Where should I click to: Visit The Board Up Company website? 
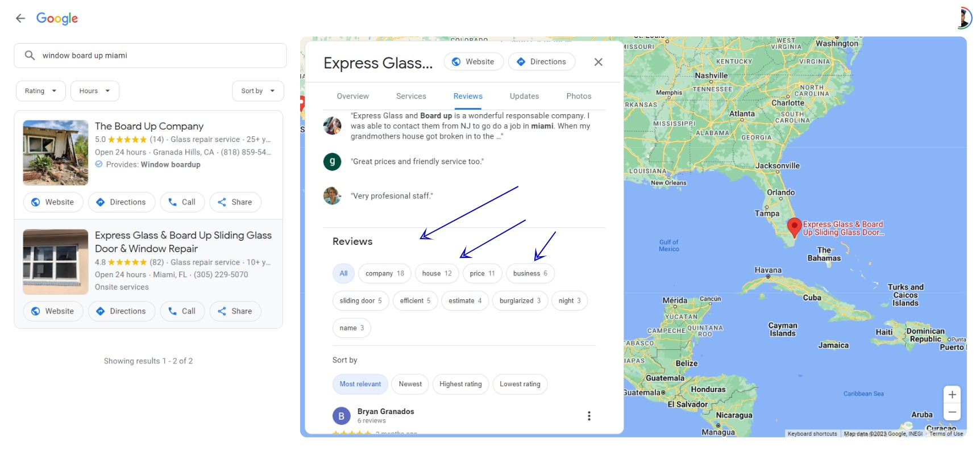53,202
